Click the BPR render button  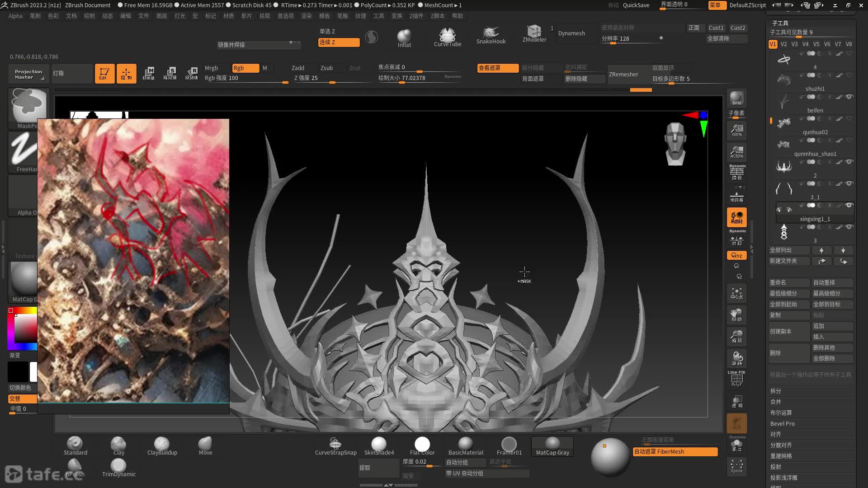(736, 98)
